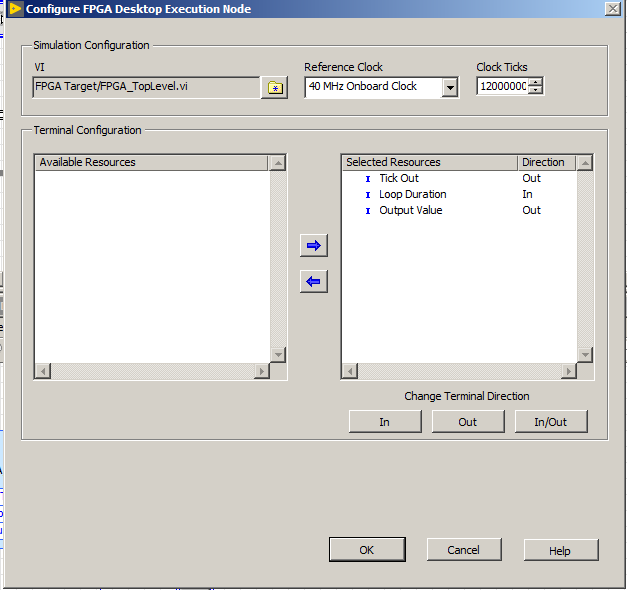
Task: Click the icon next to Output Value
Action: click(x=367, y=211)
